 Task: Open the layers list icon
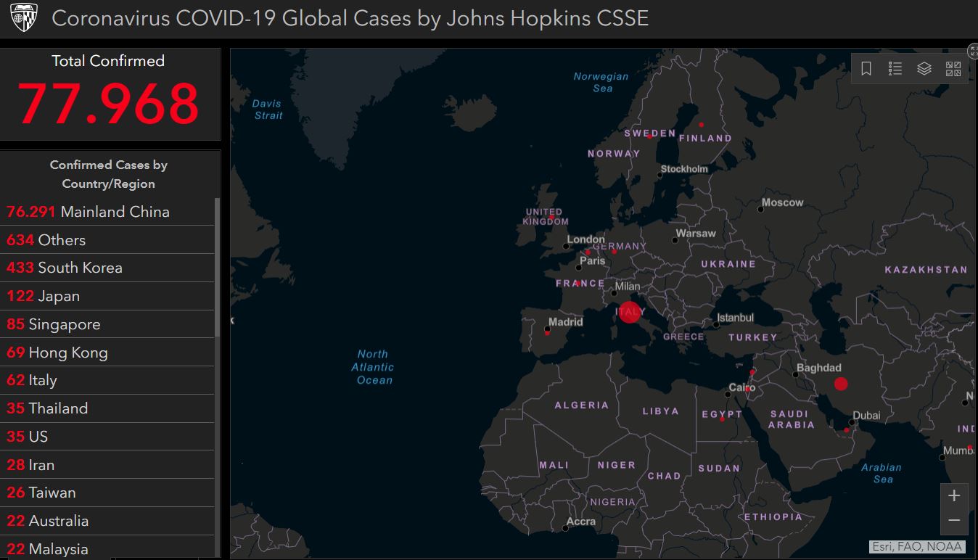[924, 69]
